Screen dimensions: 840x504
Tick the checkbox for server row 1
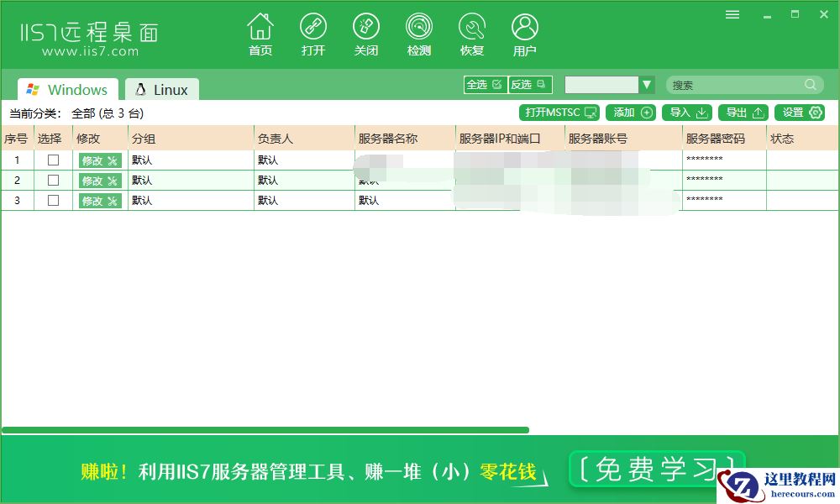[53, 160]
